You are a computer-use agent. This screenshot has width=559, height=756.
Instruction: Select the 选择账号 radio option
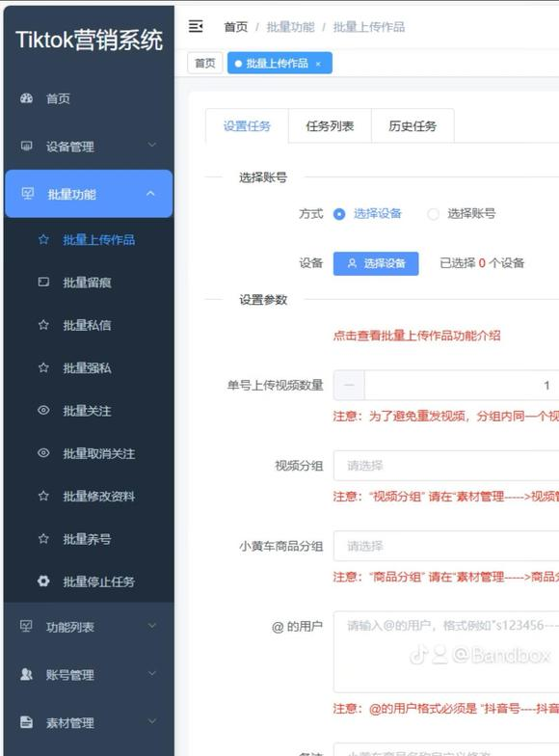pyautogui.click(x=434, y=214)
